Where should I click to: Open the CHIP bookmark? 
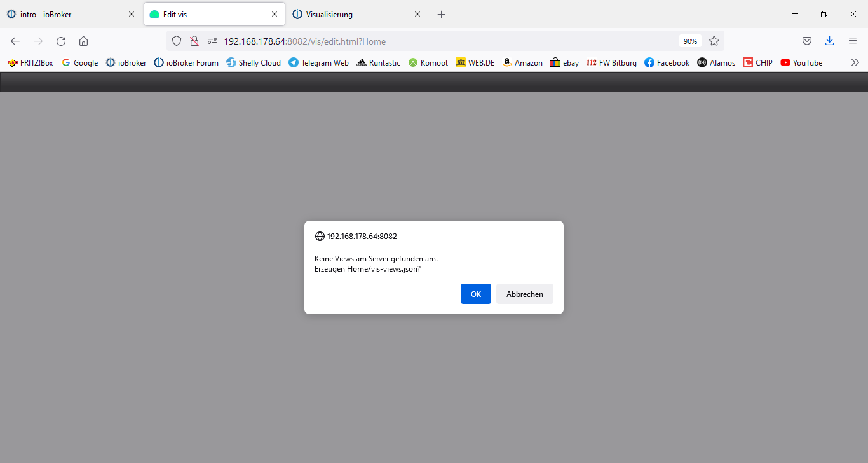(x=758, y=62)
